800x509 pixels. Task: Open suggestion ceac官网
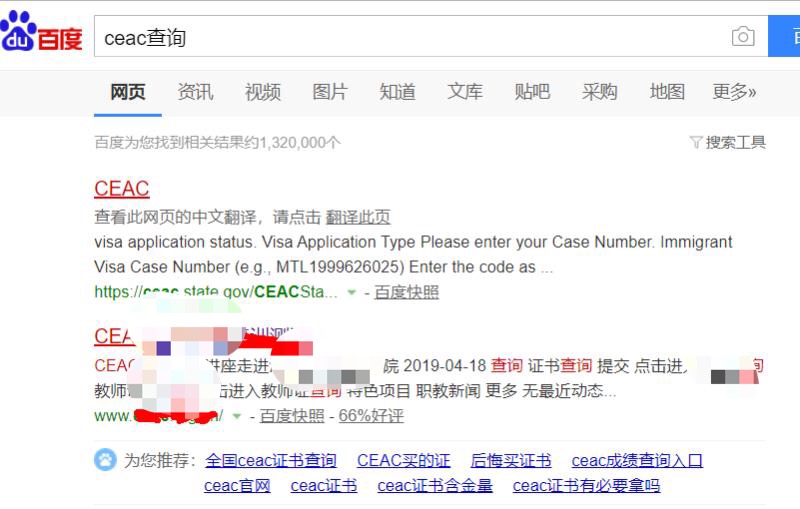point(237,486)
